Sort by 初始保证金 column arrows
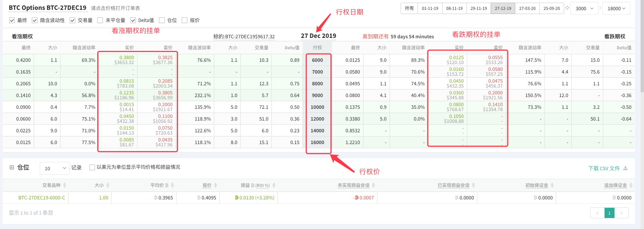 click(x=552, y=185)
